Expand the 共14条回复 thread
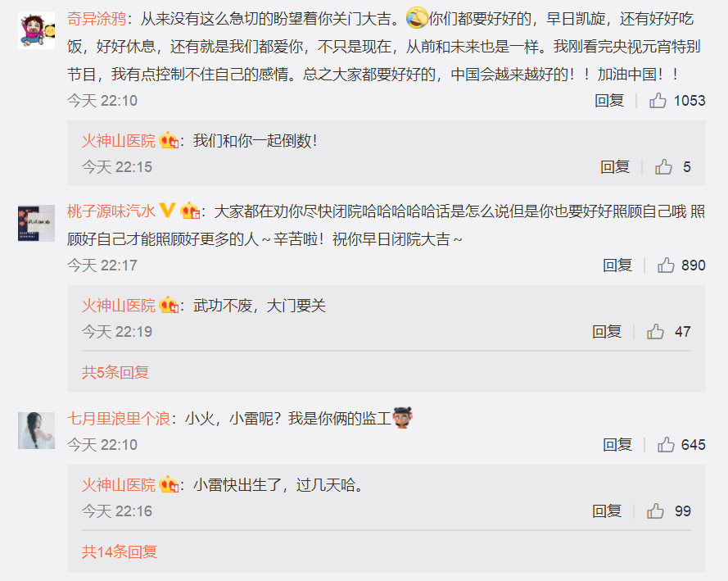Screen dimensions: 728x581 click(120, 551)
